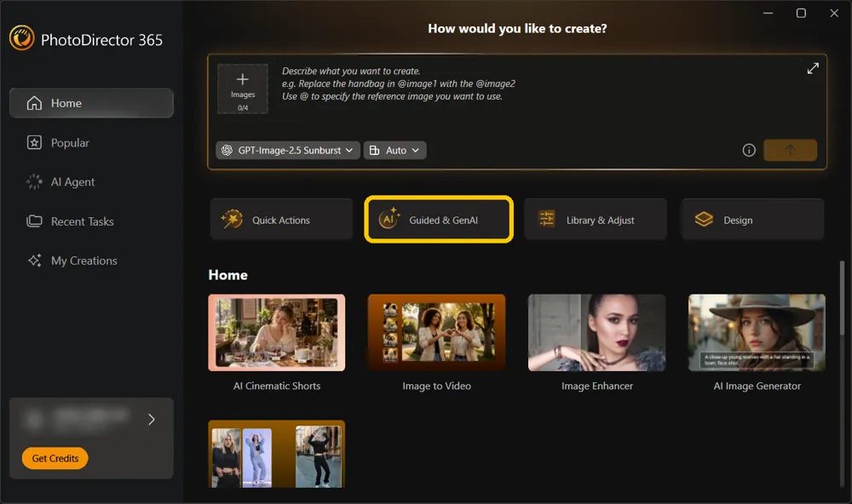This screenshot has width=852, height=504.
Task: Click the send arrow generate button
Action: (x=790, y=150)
